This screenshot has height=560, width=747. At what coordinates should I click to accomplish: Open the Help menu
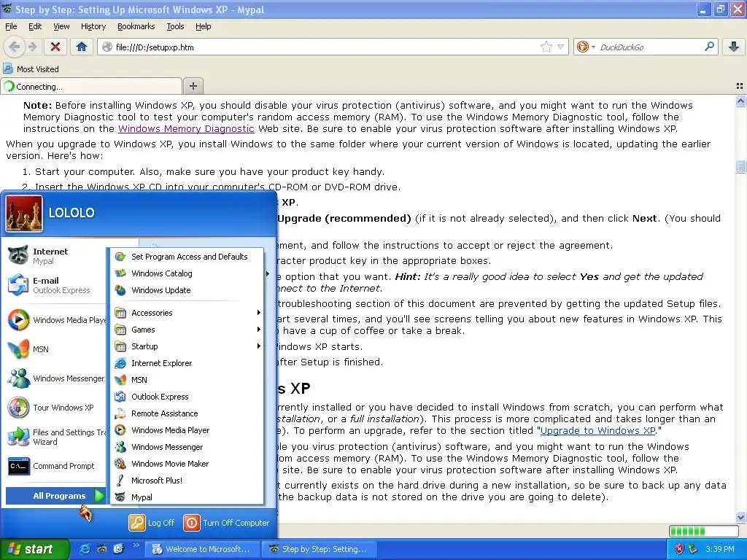coord(203,27)
